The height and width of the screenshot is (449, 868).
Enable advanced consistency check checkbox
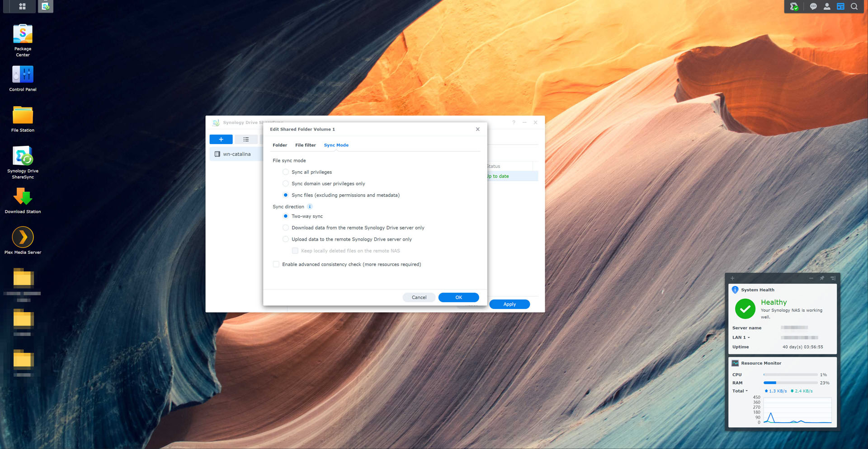click(x=276, y=264)
